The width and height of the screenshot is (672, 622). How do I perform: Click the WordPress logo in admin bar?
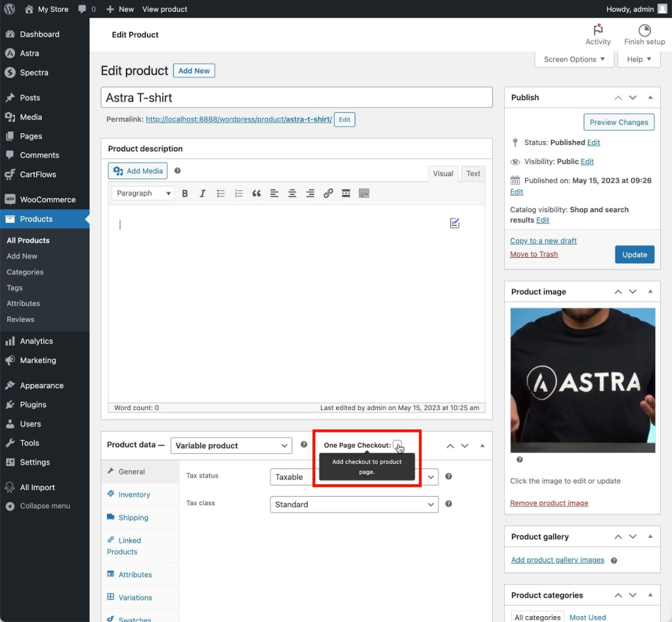(x=9, y=9)
